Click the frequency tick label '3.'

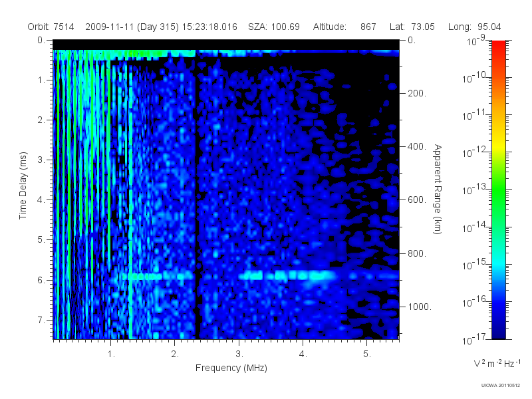coord(239,354)
